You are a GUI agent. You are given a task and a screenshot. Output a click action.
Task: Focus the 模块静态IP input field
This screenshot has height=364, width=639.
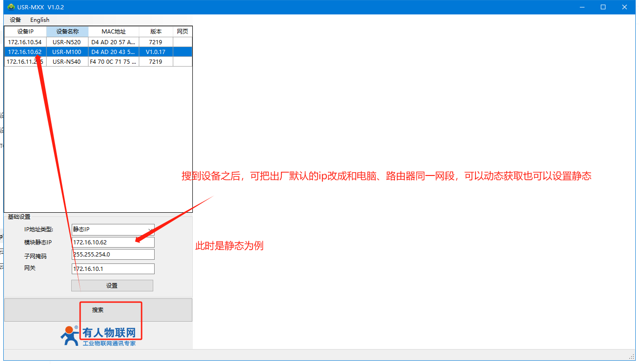113,242
